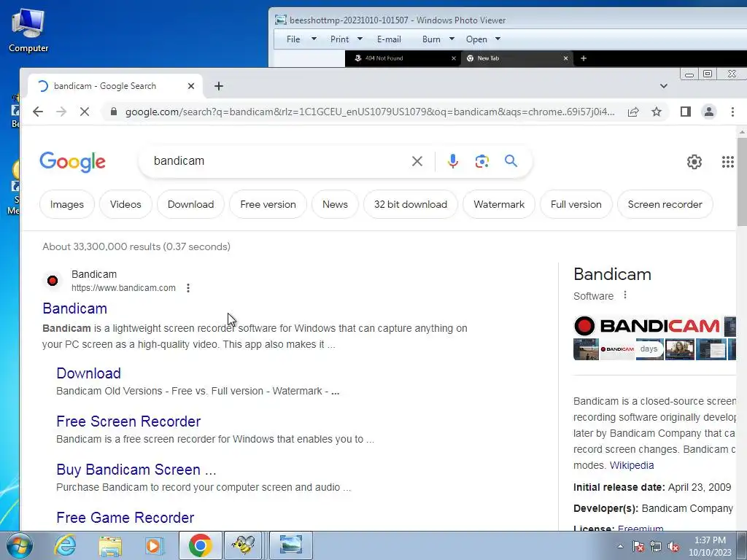Click the three dots beside bandicam.com result
The image size is (747, 560).
(x=188, y=287)
